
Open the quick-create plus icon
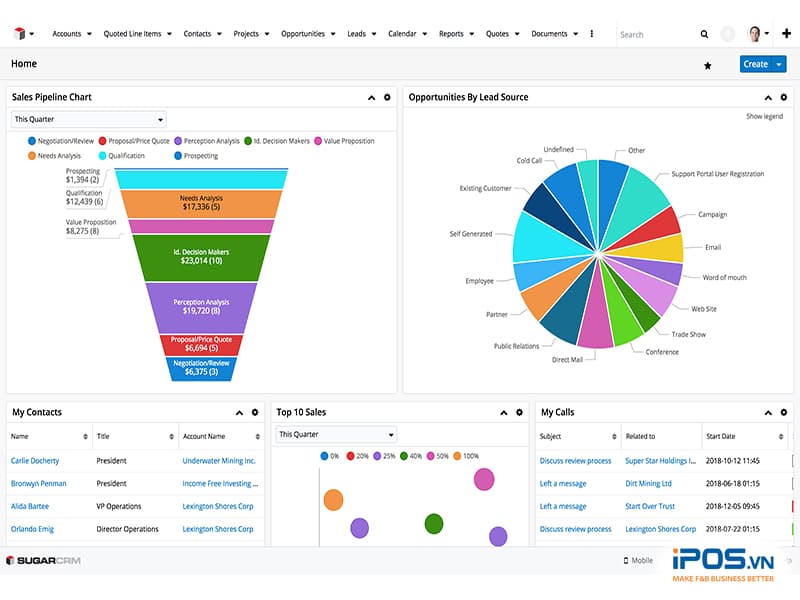pos(787,33)
